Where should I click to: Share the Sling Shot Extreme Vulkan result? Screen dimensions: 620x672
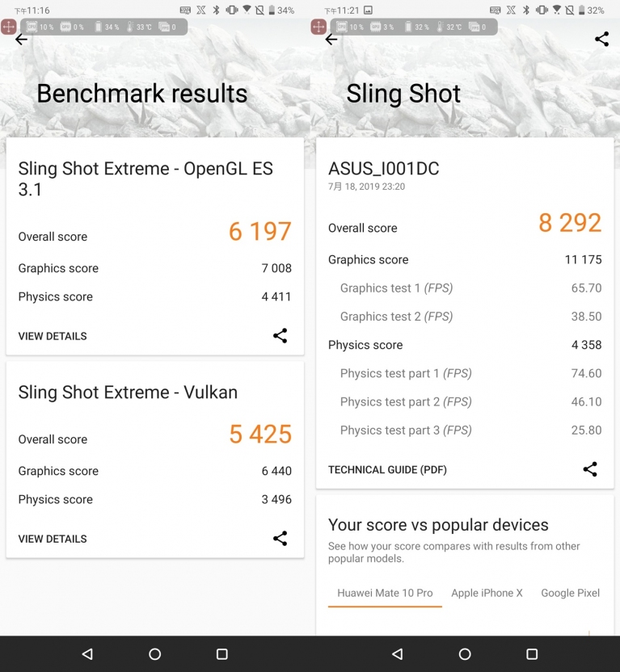[280, 538]
